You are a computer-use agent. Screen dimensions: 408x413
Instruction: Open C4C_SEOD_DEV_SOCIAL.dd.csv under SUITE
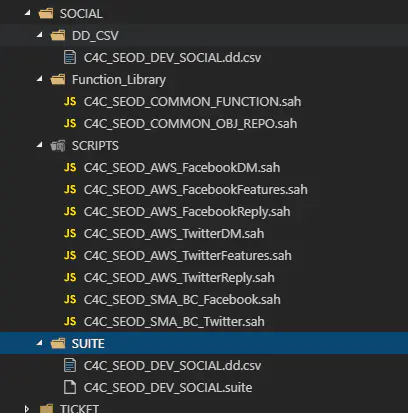172,366
